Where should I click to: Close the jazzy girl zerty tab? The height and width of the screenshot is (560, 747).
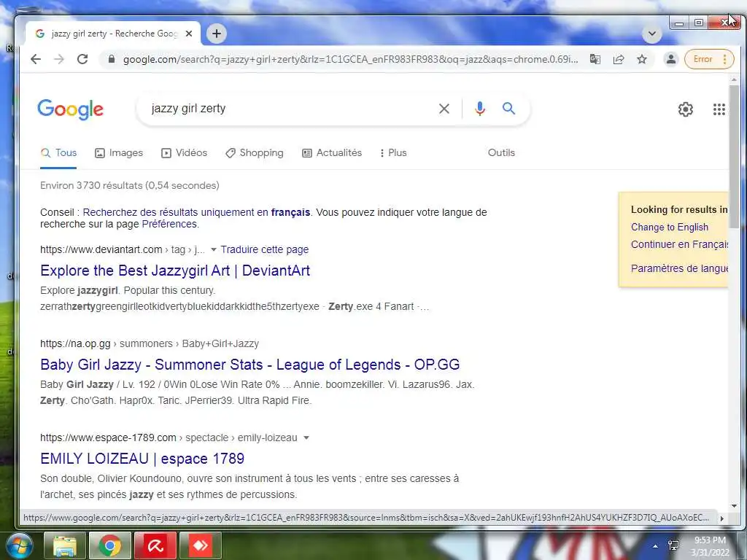coord(189,34)
